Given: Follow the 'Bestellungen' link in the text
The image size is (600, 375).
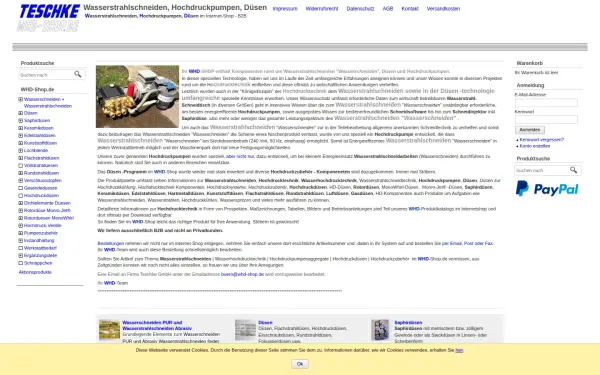Looking at the screenshot, I should point(111,243).
